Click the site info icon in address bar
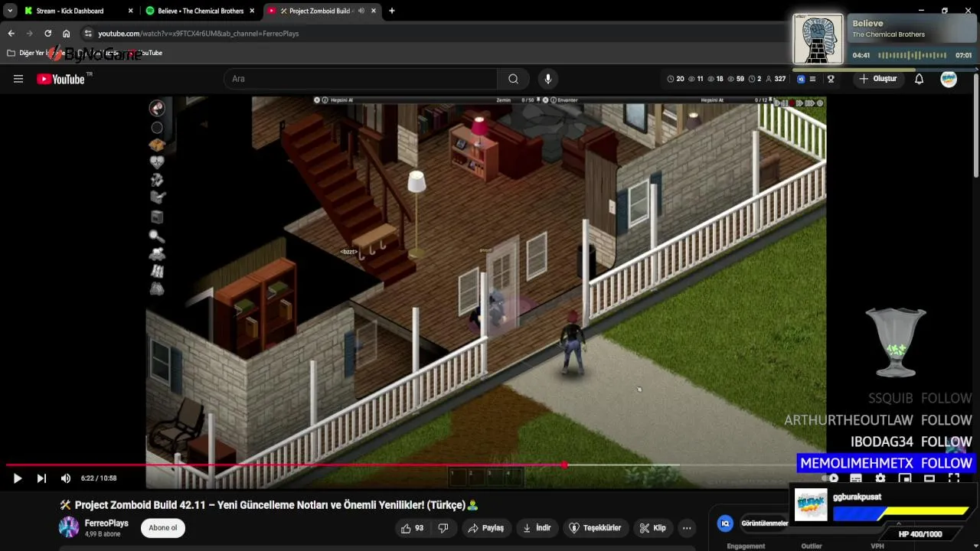This screenshot has height=551, width=980. [x=88, y=34]
